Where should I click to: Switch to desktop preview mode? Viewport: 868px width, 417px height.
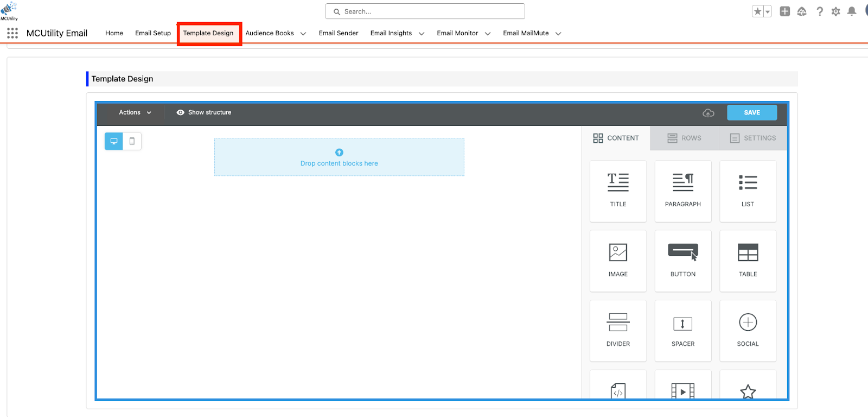coord(114,141)
